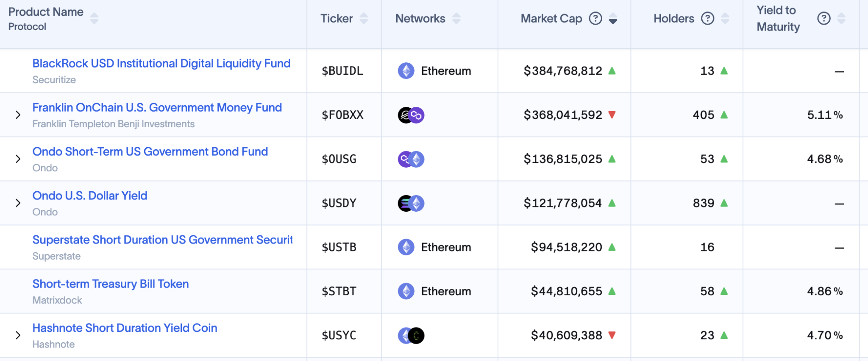This screenshot has width=868, height=361.
Task: Click green up arrow beside 839 holders
Action: [x=724, y=203]
